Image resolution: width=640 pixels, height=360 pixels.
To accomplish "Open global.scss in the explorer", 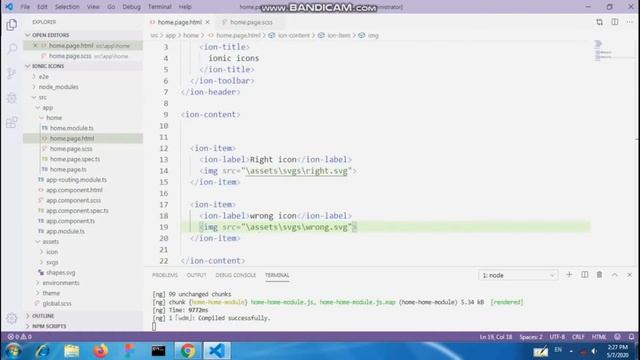I will click(x=57, y=303).
